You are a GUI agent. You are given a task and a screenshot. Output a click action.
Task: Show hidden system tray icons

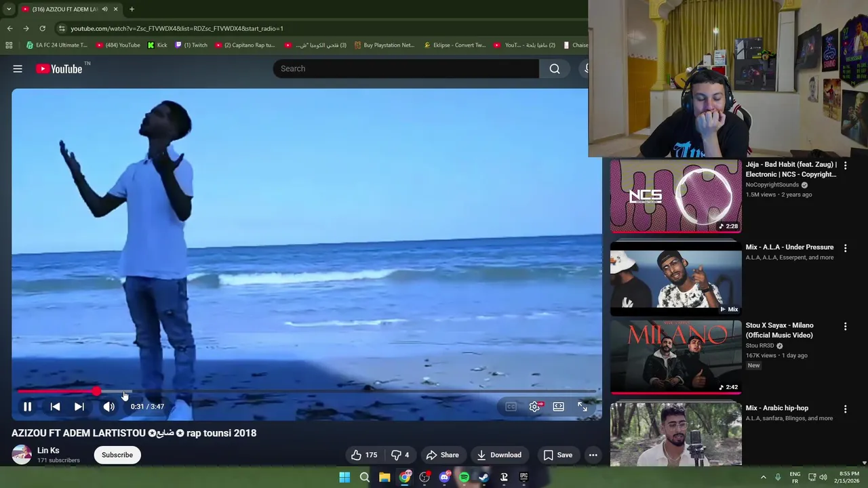click(763, 477)
